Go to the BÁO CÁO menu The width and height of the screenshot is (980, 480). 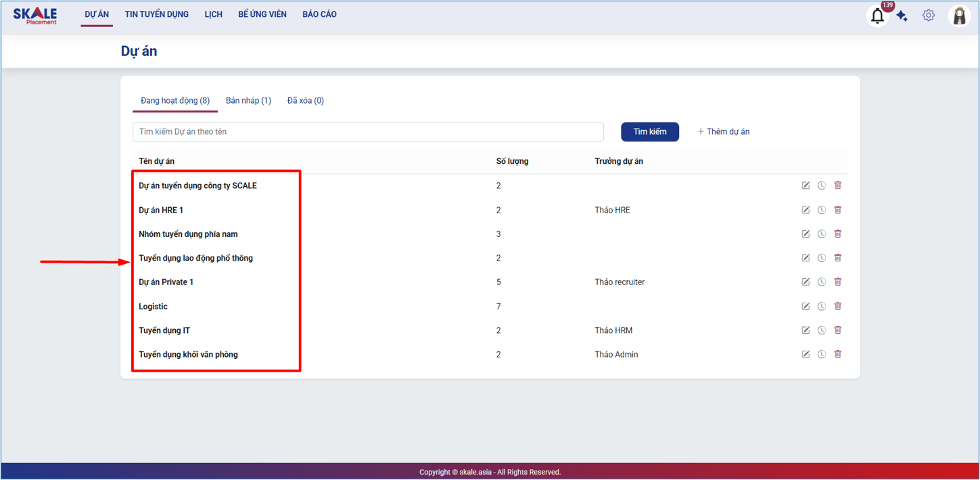pyautogui.click(x=319, y=14)
